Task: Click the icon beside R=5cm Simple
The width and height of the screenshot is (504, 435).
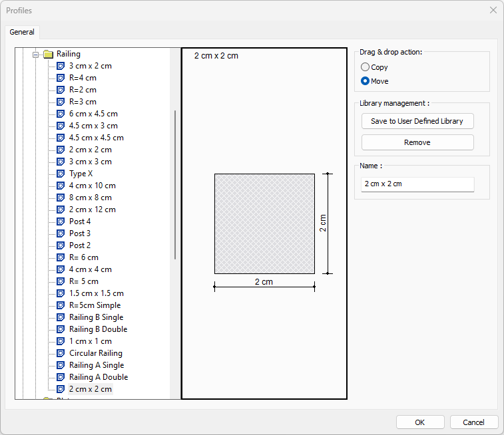Action: tap(61, 305)
